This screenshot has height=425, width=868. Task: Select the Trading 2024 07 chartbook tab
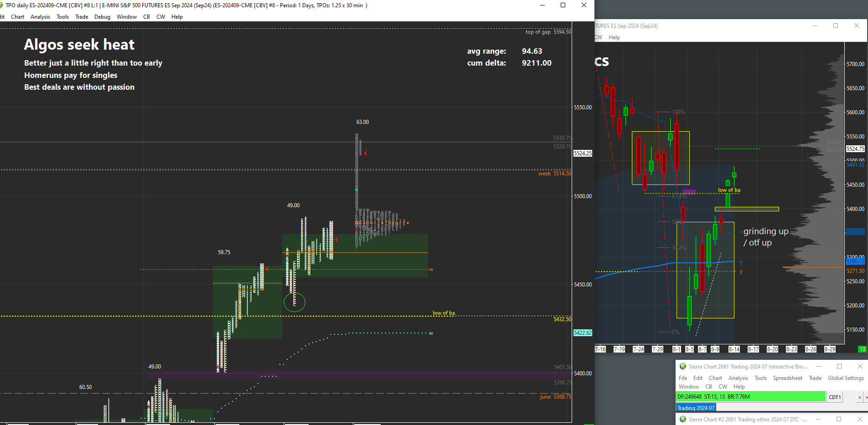(696, 408)
